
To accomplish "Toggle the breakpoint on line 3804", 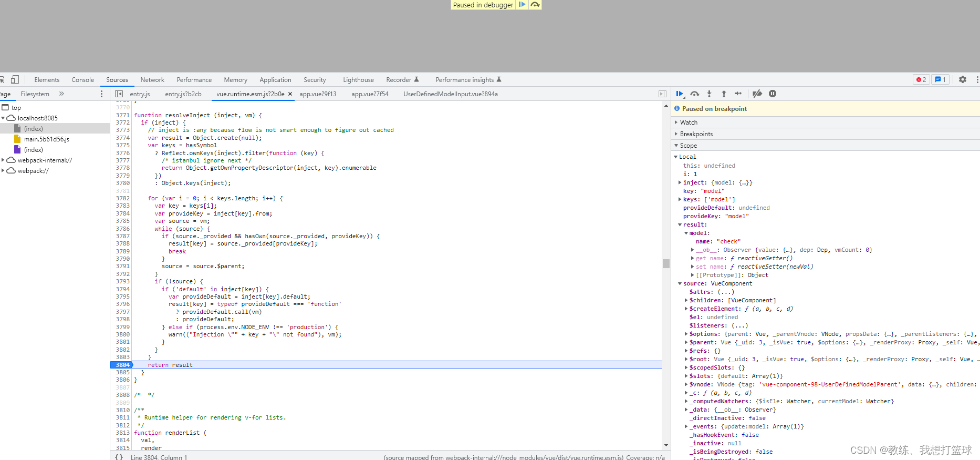I will (x=122, y=365).
